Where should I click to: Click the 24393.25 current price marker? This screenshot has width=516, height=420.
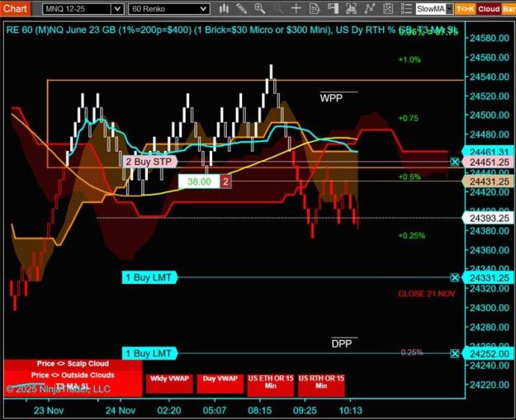489,219
